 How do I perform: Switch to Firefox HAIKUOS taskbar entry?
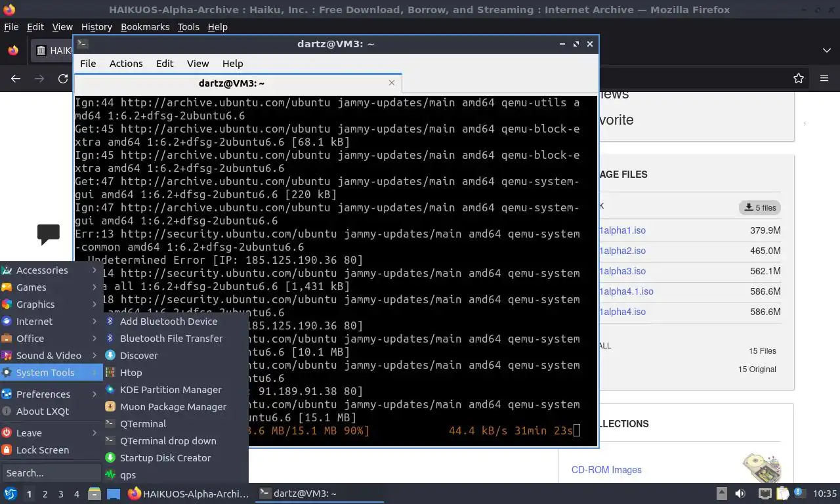(x=189, y=493)
